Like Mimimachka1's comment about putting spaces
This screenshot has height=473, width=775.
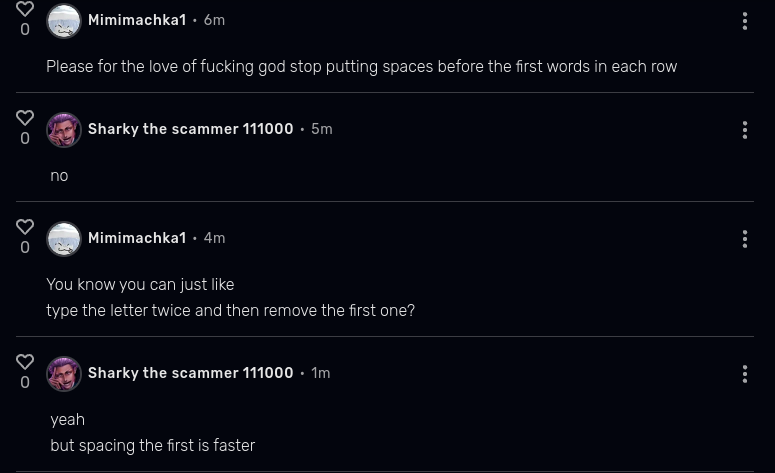tap(25, 10)
